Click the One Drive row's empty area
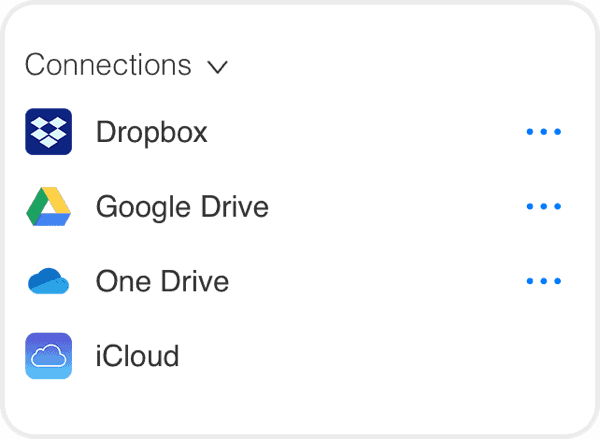Viewport: 600px width, 439px height. pyautogui.click(x=377, y=281)
